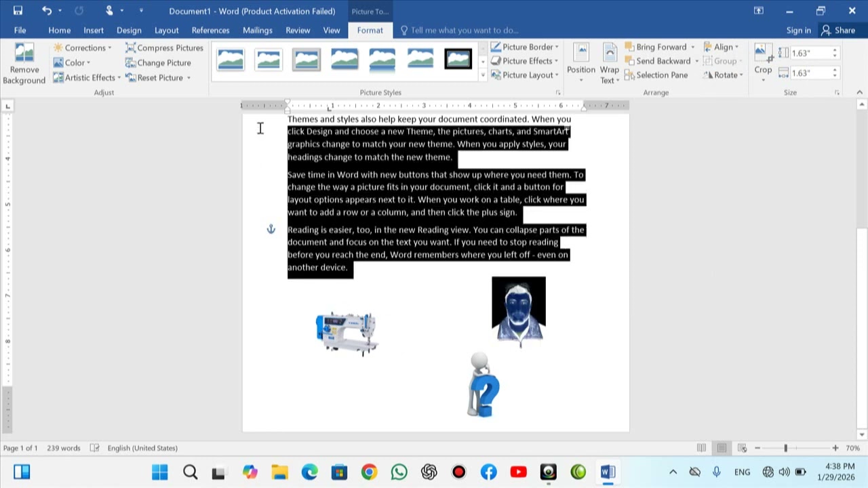This screenshot has height=488, width=868.
Task: Switch to the Layout tab
Action: pos(166,30)
